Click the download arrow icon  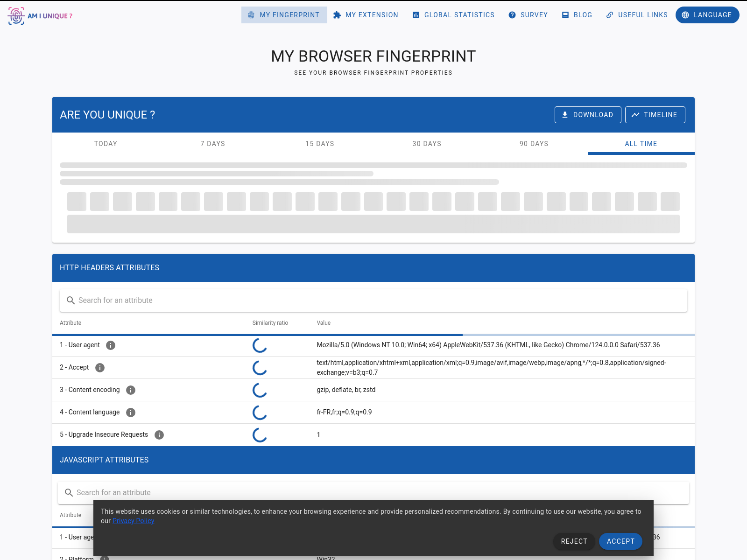point(565,115)
